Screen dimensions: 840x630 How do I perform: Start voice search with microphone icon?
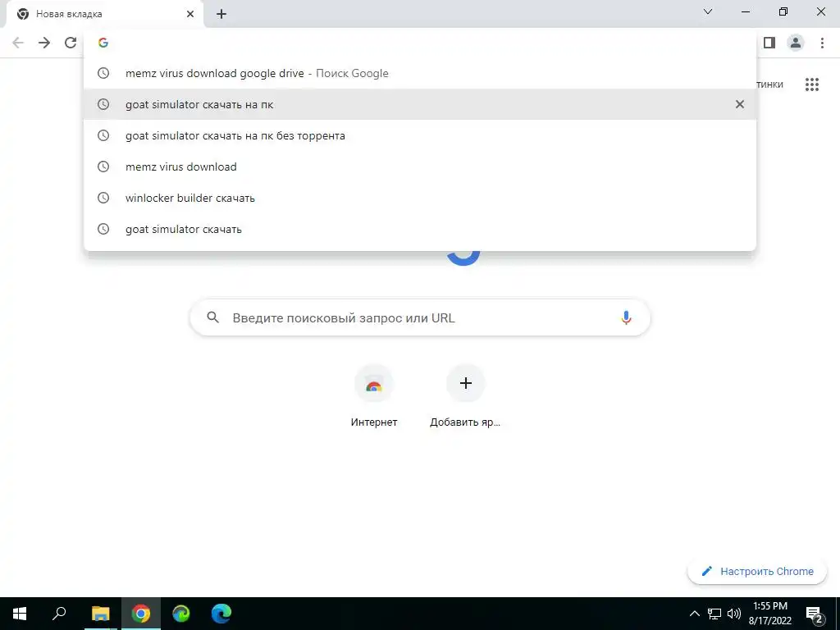coord(626,317)
